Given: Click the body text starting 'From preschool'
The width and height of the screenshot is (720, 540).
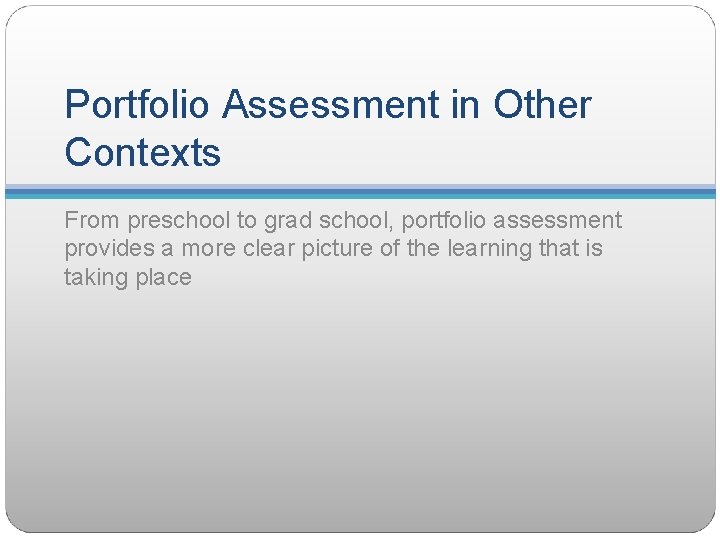Looking at the screenshot, I should pyautogui.click(x=343, y=248).
